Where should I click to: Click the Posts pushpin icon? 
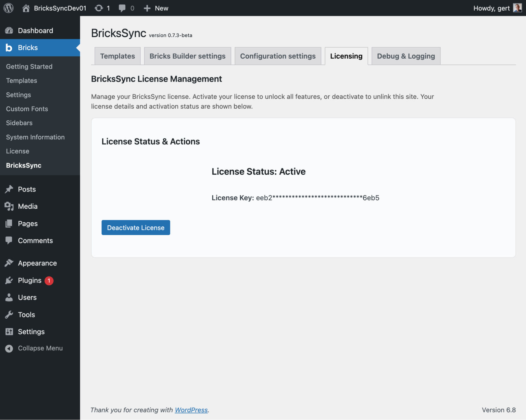click(9, 189)
